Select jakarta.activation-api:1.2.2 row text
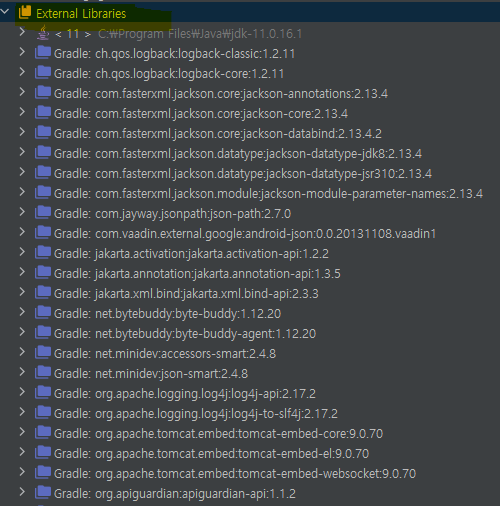Viewport: 500px width, 506px height. tap(191, 254)
